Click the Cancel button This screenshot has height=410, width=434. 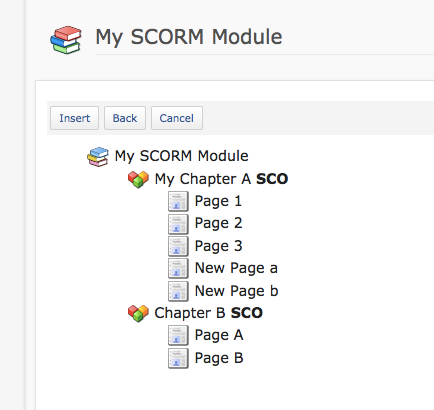pyautogui.click(x=177, y=118)
